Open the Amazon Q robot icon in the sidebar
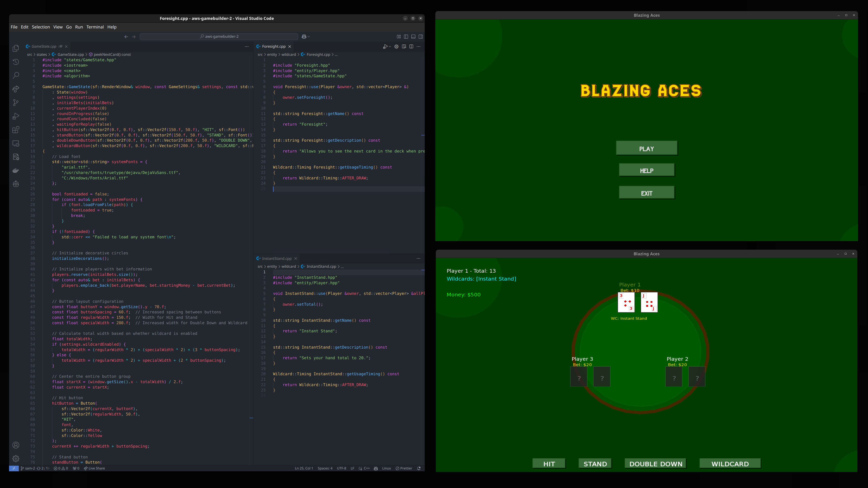The width and height of the screenshot is (868, 488). [16, 184]
